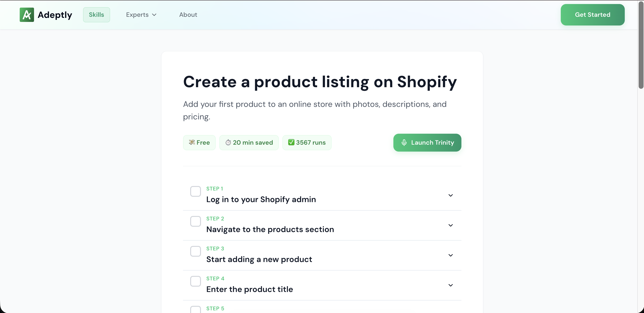Expand Step 3 Start adding new product

(x=450, y=255)
